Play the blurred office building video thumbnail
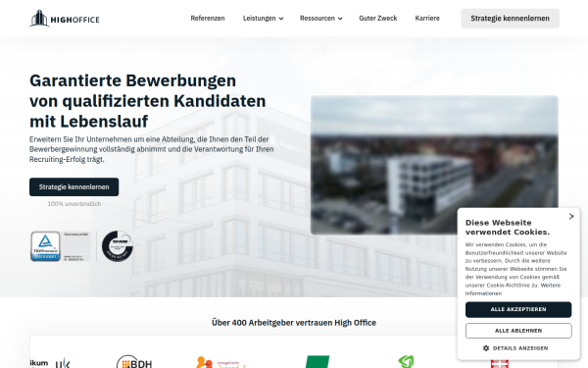This screenshot has height=368, width=588. point(434,165)
